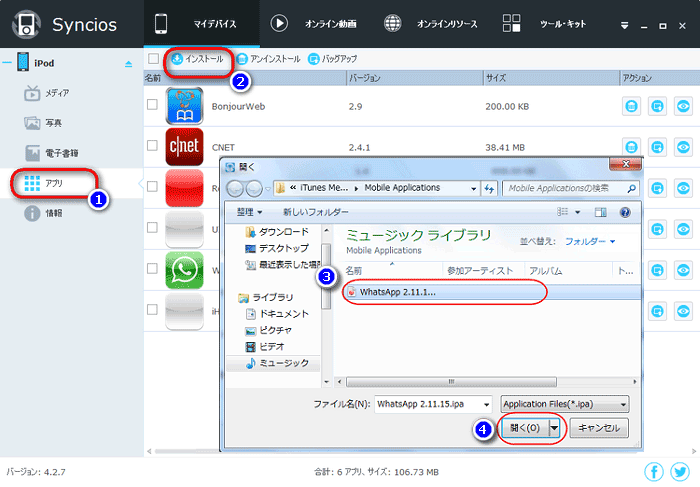Screen dimensions: 700x487
Task: Click the インストール button
Action: (197, 58)
